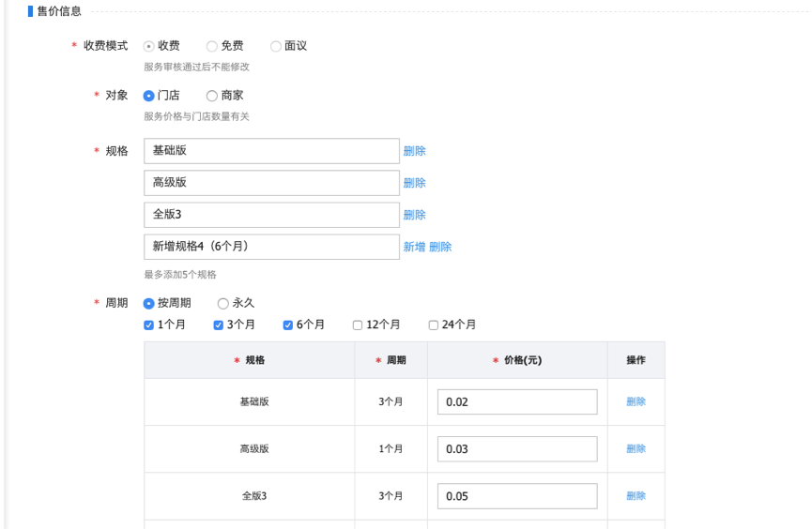The width and height of the screenshot is (812, 529).
Task: Delete the 高级版 spec entry
Action: pyautogui.click(x=414, y=183)
